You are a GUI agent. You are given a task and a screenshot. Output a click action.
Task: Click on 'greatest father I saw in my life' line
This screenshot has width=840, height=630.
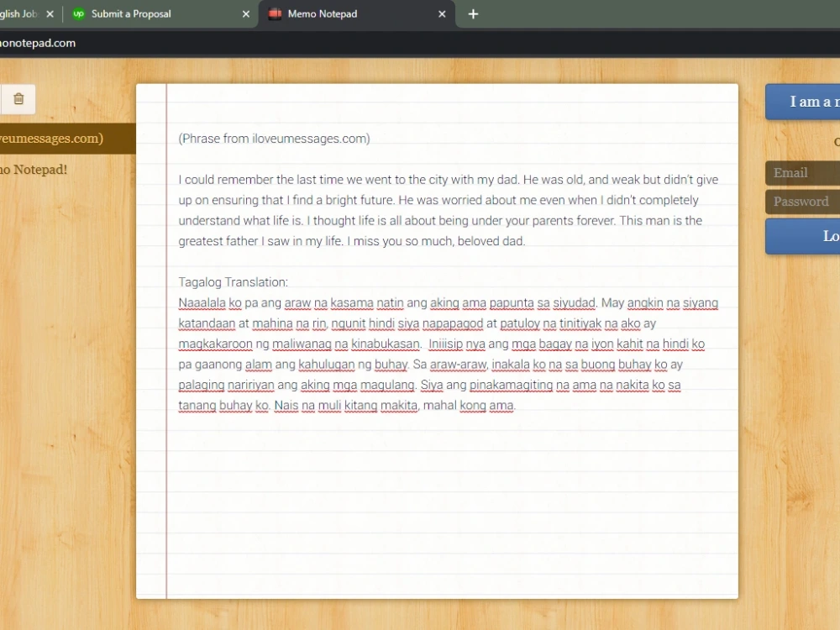click(x=351, y=241)
